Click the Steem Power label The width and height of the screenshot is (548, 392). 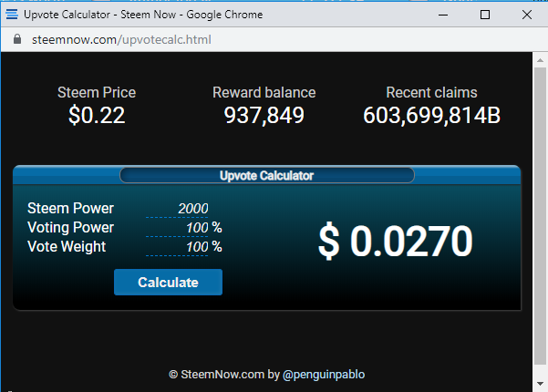tap(70, 208)
